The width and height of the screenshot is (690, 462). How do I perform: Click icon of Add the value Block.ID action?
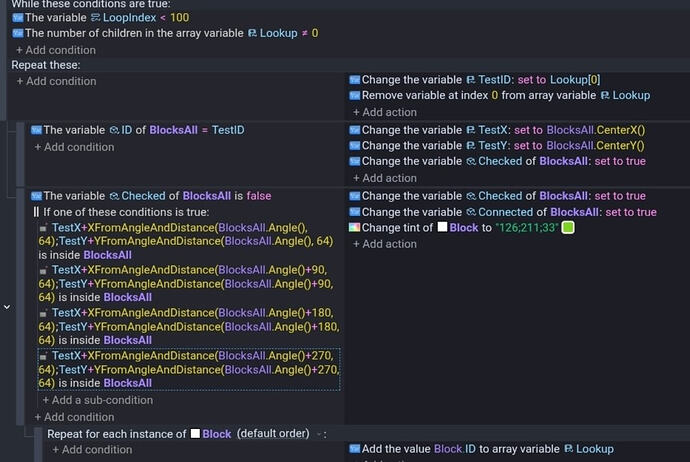coord(355,449)
